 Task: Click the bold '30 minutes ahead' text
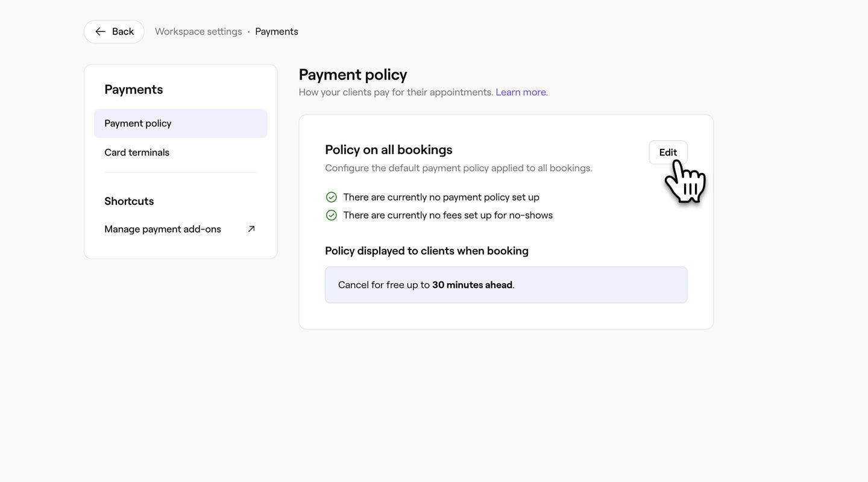472,285
